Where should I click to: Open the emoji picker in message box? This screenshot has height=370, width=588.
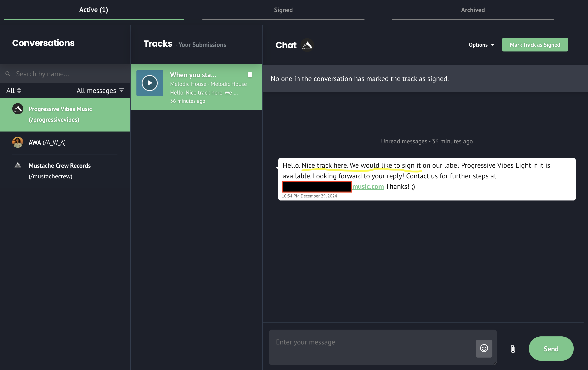pyautogui.click(x=484, y=348)
